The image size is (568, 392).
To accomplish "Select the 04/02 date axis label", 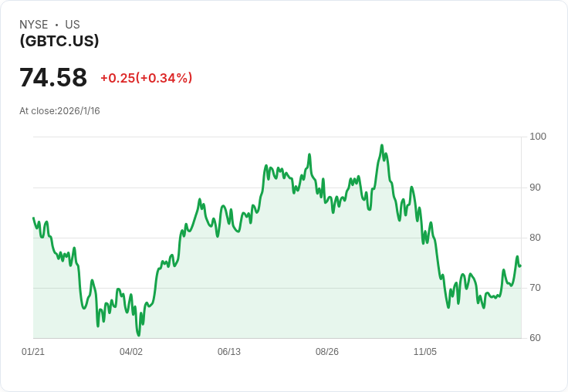I will pyautogui.click(x=131, y=351).
